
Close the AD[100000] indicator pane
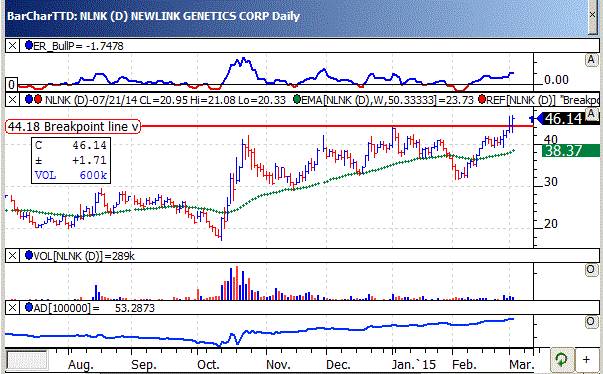tap(12, 308)
